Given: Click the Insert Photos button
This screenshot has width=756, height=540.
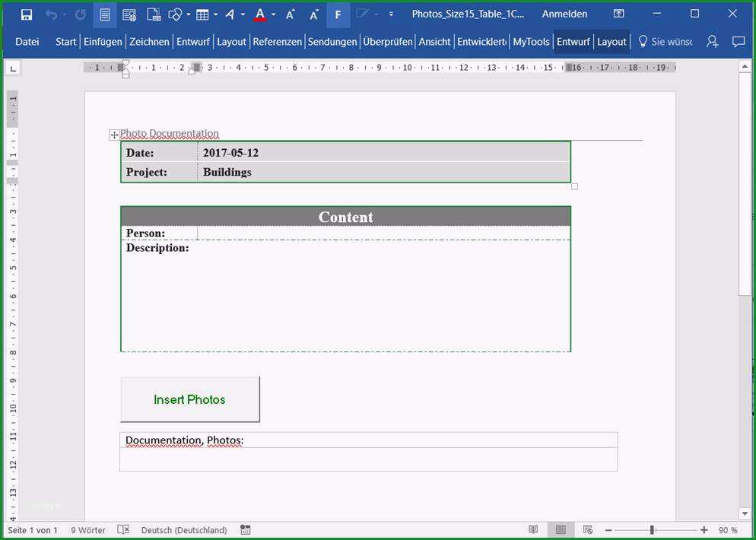Looking at the screenshot, I should pos(189,399).
